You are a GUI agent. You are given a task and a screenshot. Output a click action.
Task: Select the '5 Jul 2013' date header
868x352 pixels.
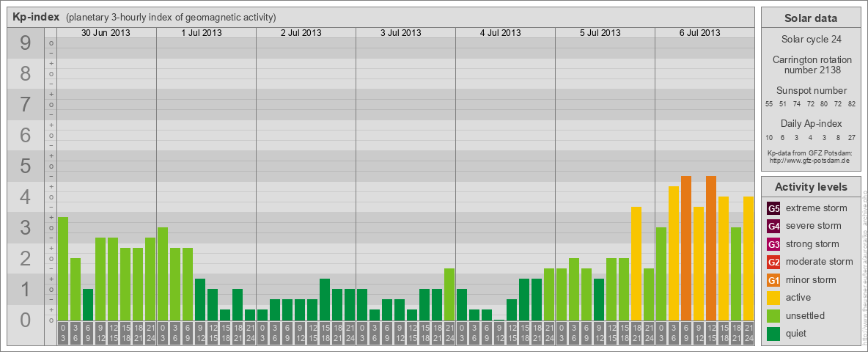pos(600,33)
